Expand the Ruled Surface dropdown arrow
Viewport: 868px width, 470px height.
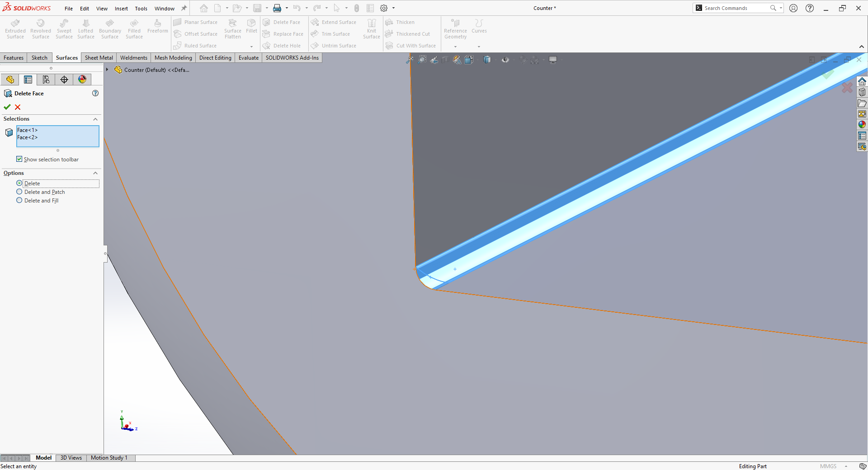click(x=252, y=46)
